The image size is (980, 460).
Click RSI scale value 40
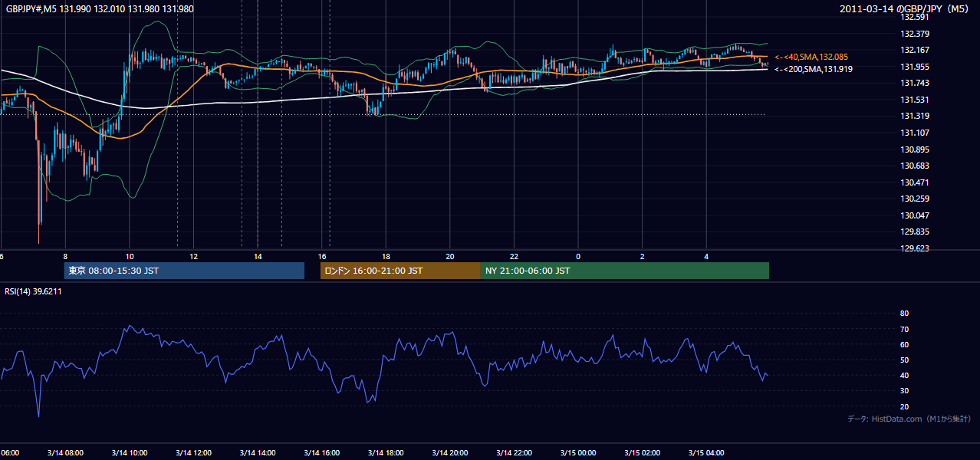[x=904, y=375]
